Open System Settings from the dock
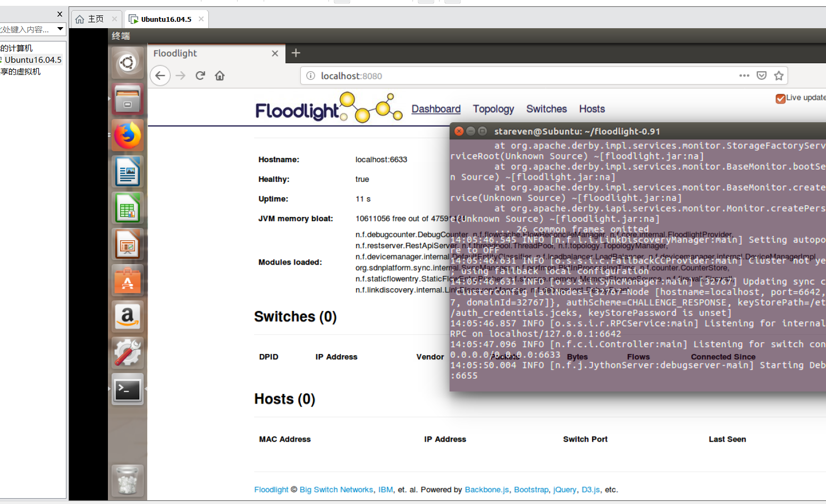Screen dimensions: 826x504 (128, 352)
